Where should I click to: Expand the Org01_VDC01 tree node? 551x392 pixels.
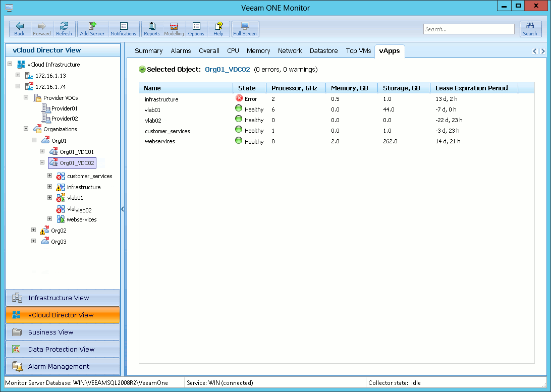[42, 151]
